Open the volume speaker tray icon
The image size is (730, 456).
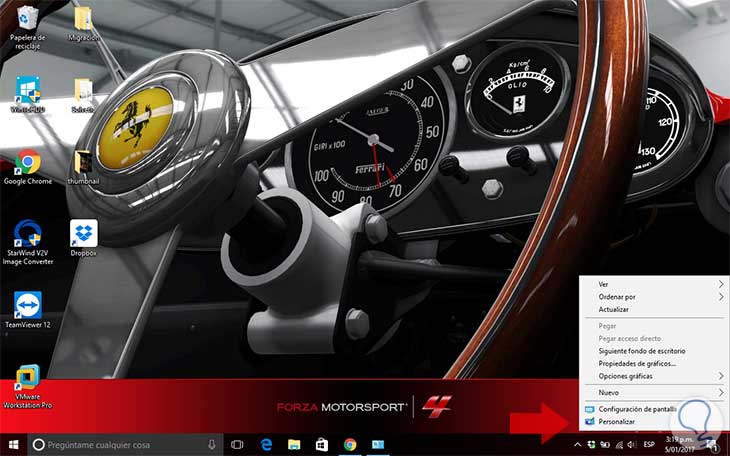pyautogui.click(x=632, y=445)
